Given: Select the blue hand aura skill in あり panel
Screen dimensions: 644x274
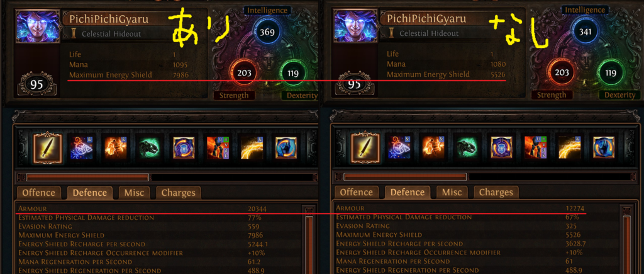Looking at the screenshot, I should [x=286, y=148].
